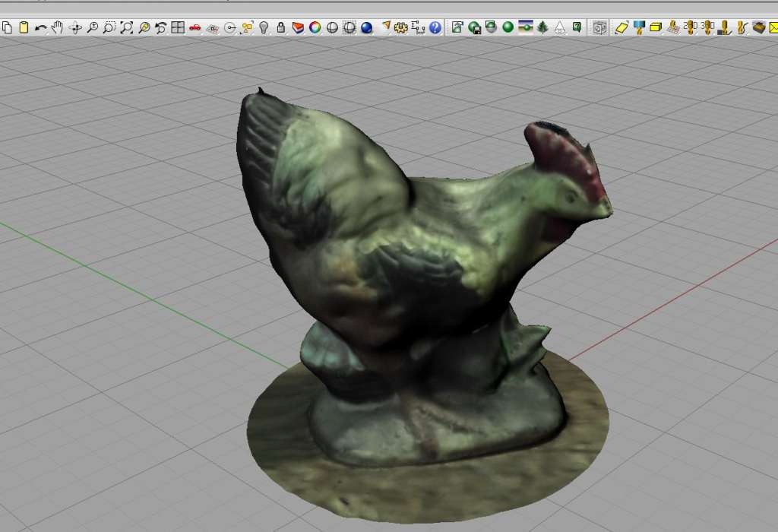Switch to shaded viewport with blue sphere
The image size is (778, 532).
click(x=367, y=28)
